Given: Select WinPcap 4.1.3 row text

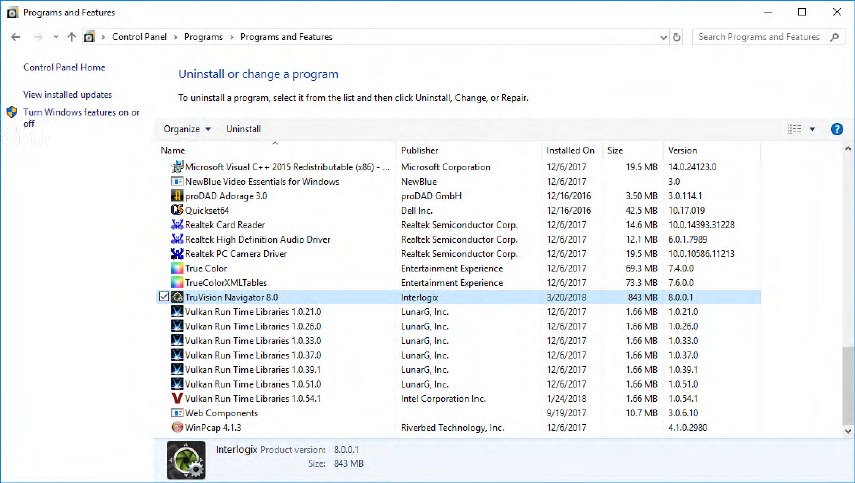Looking at the screenshot, I should [x=213, y=427].
